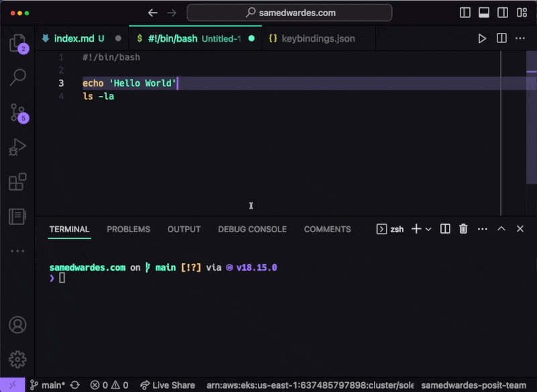Toggle the primary sidebar visibility
Image resolution: width=537 pixels, height=392 pixels.
pyautogui.click(x=464, y=12)
